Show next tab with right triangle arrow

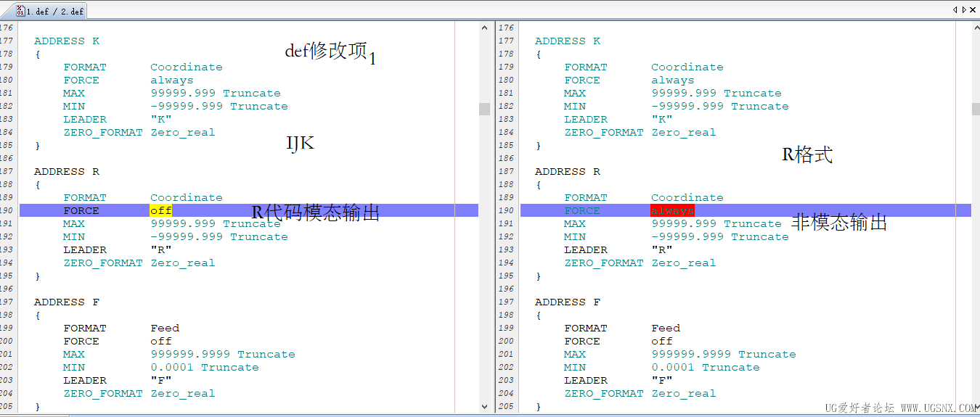point(963,9)
